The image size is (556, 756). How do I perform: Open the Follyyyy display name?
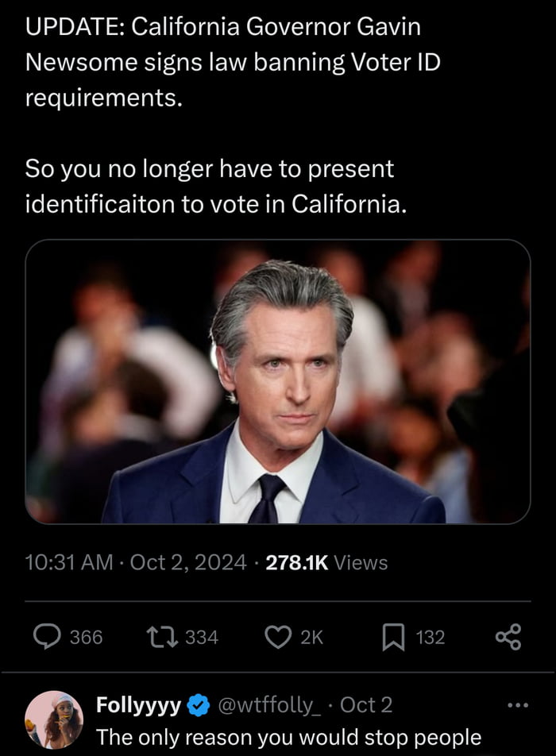click(140, 705)
